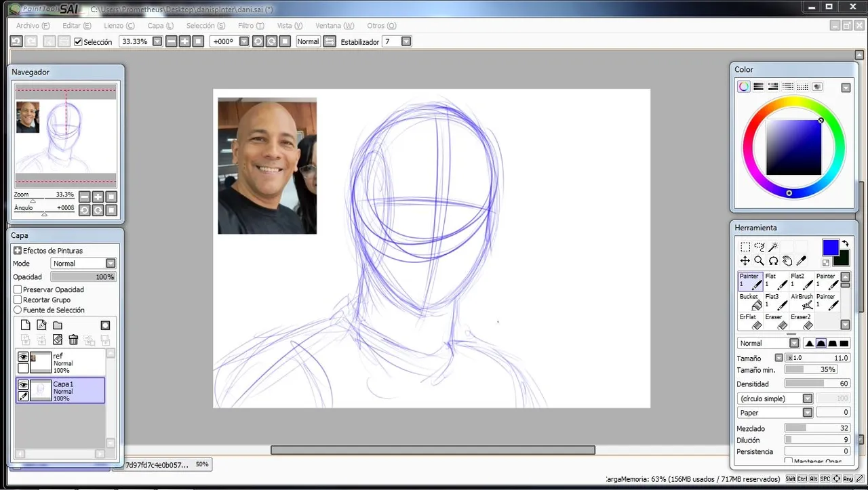This screenshot has width=868, height=490.
Task: Zoom out with toolbar minus button
Action: [x=172, y=41]
